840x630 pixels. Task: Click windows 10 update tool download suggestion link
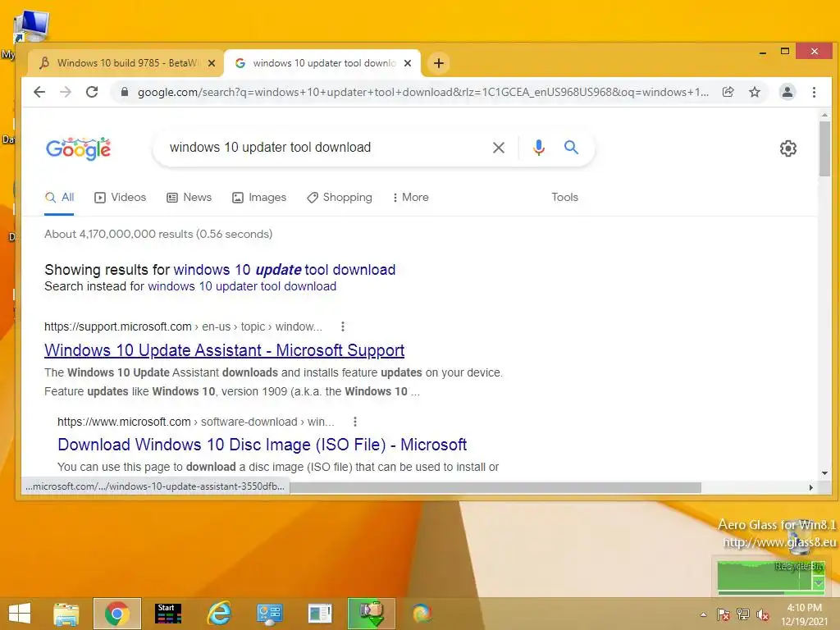point(285,270)
